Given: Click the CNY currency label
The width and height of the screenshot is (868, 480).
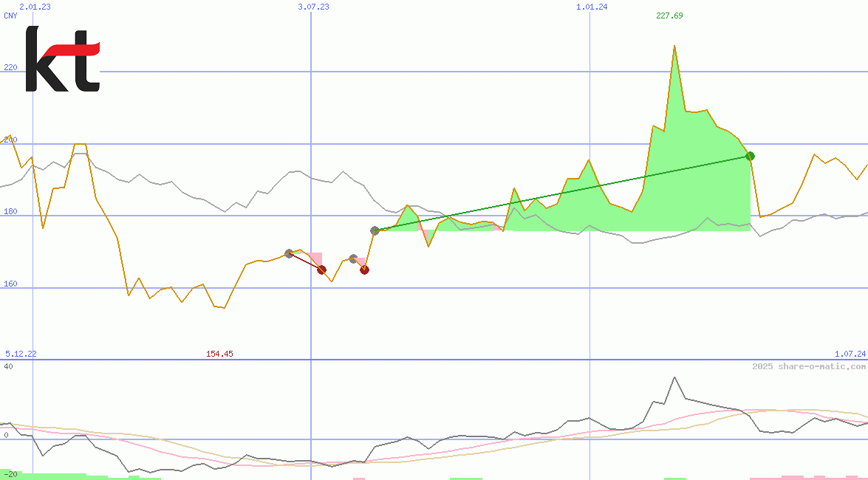Looking at the screenshot, I should (11, 16).
